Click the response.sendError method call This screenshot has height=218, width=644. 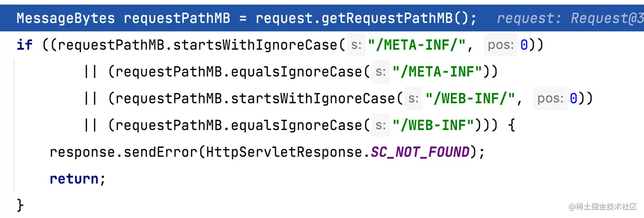point(124,152)
